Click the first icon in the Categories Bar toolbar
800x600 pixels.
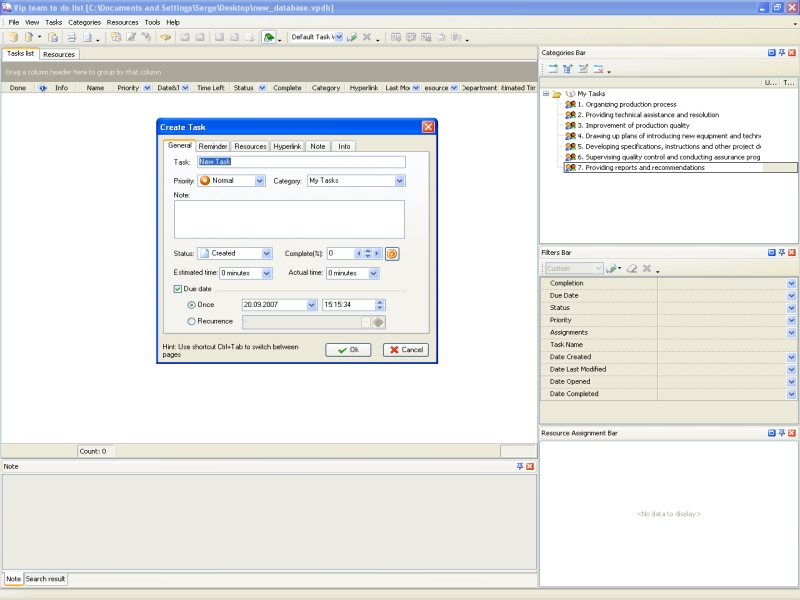tap(552, 69)
